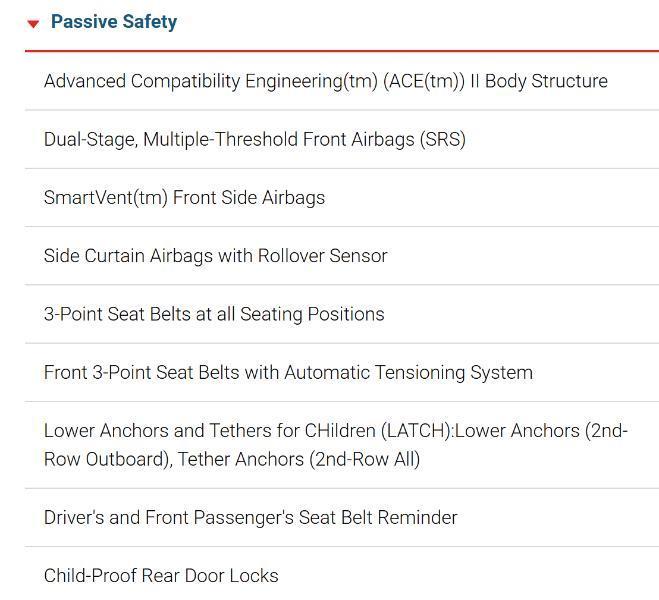Screen dimensions: 659x600
Task: Click Driver's and Front Passenger's row
Action: point(250,517)
